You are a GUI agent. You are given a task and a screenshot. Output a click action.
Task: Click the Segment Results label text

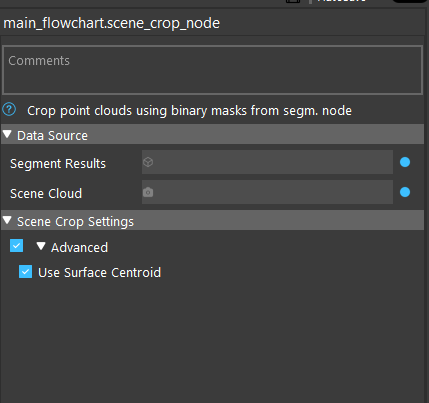pyautogui.click(x=58, y=164)
